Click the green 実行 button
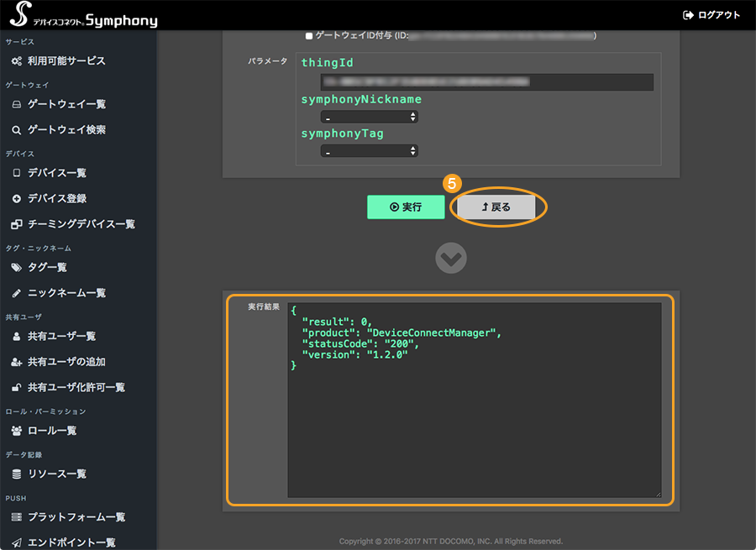Screen dimensions: 756x550 coord(406,207)
